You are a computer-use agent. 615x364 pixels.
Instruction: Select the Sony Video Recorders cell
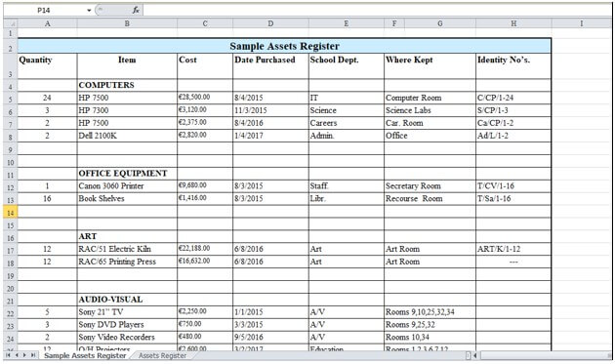[x=127, y=338]
